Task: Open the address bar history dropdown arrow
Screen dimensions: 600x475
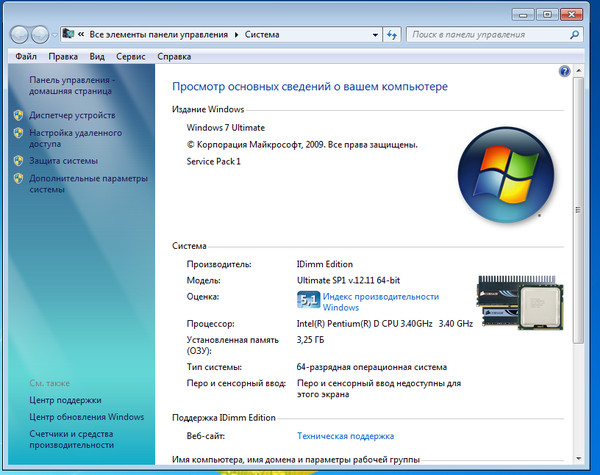Action: point(375,35)
